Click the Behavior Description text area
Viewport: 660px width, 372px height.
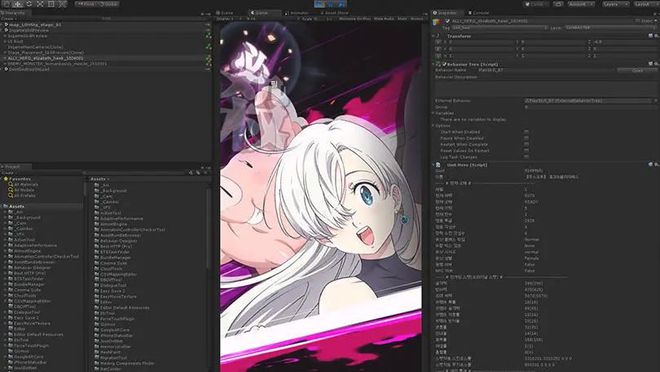[546, 88]
